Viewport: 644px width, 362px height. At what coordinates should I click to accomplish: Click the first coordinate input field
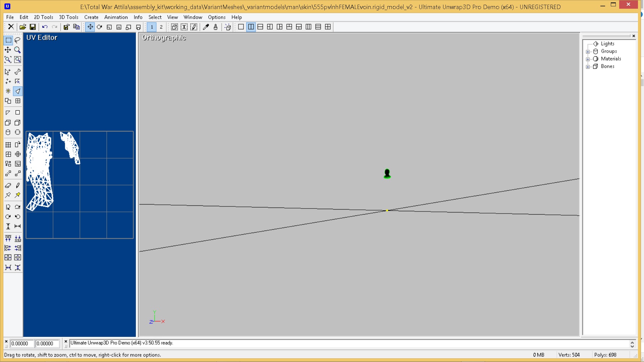point(22,344)
